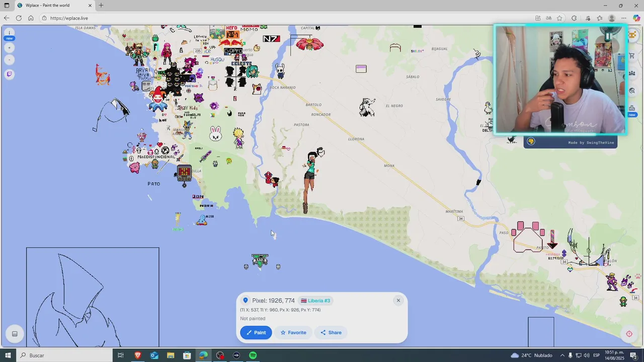Close the pixel info popup
The width and height of the screenshot is (644, 362).
coord(398,301)
